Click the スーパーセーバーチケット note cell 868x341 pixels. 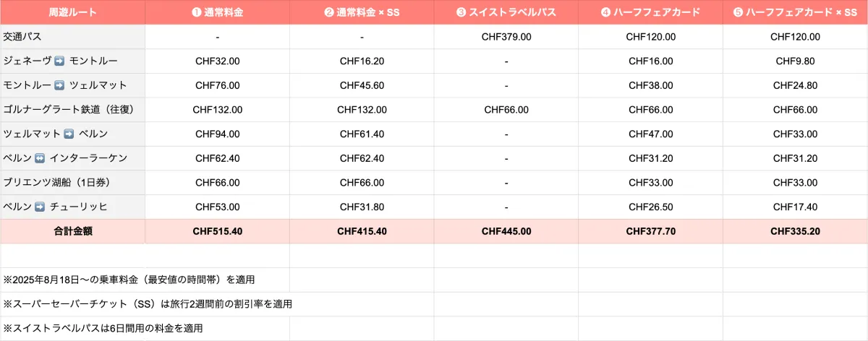pyautogui.click(x=148, y=304)
